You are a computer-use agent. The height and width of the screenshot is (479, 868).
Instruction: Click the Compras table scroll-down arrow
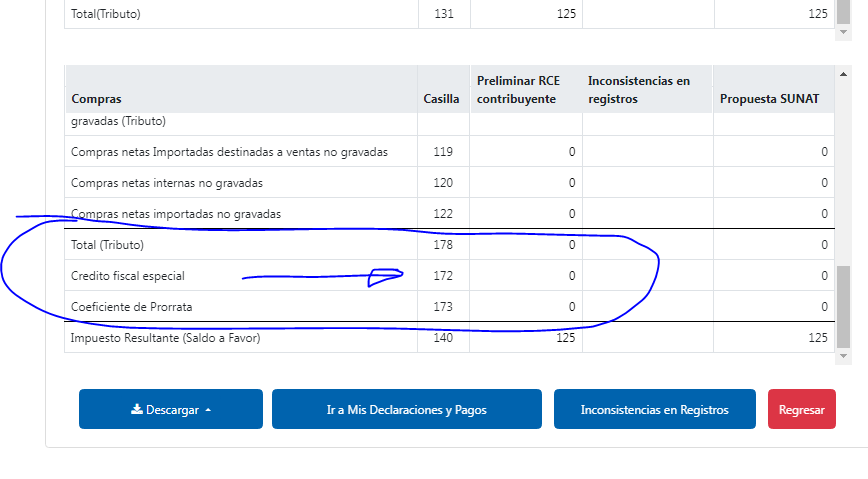(844, 355)
